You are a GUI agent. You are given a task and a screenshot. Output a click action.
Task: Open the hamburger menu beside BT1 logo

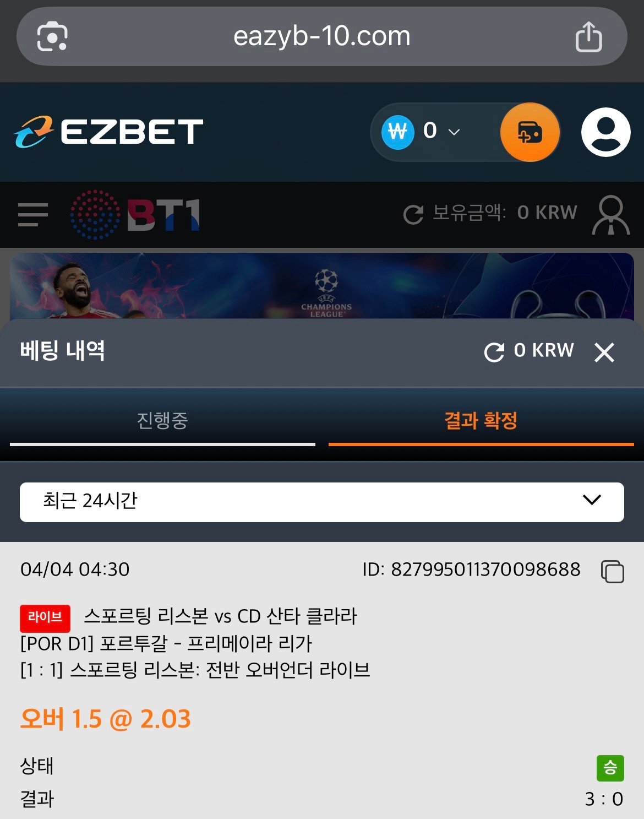pos(33,214)
